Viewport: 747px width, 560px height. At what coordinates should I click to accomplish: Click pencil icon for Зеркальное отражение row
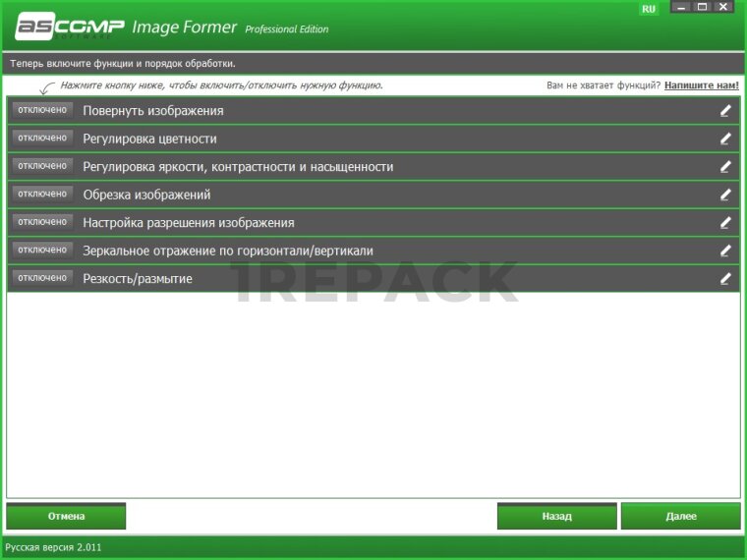point(725,251)
